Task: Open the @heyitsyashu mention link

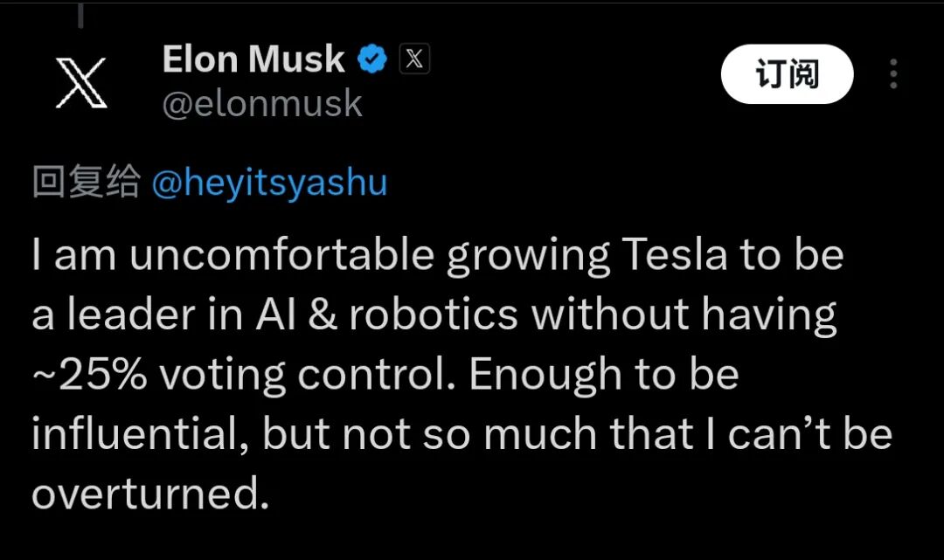Action: pos(269,184)
